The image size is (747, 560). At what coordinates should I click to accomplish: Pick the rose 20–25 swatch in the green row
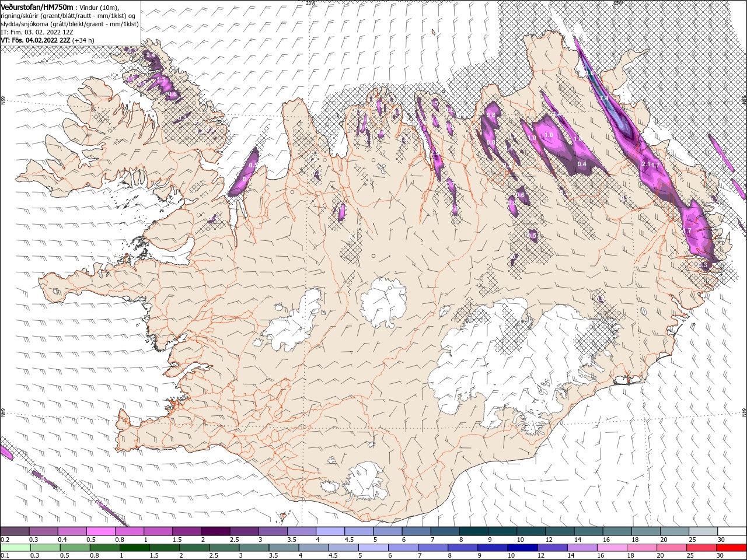(672, 548)
